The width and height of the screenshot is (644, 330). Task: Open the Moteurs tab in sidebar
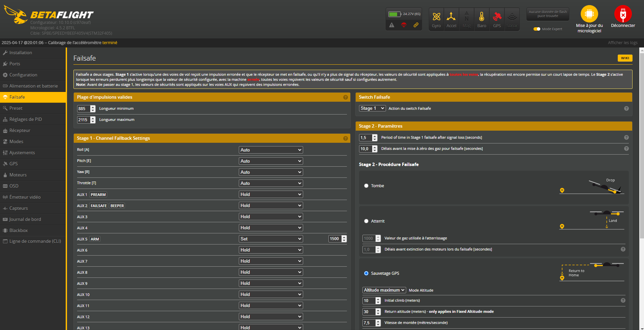pyautogui.click(x=18, y=175)
